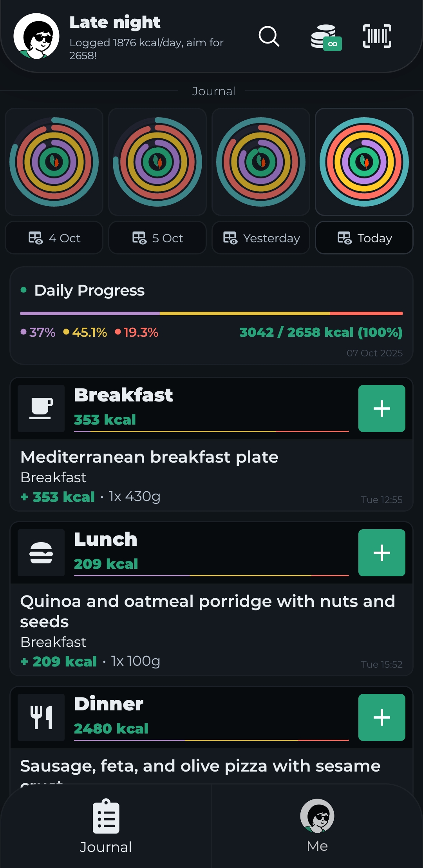Select the Today day button
Screen dimensions: 423x868
click(x=364, y=238)
